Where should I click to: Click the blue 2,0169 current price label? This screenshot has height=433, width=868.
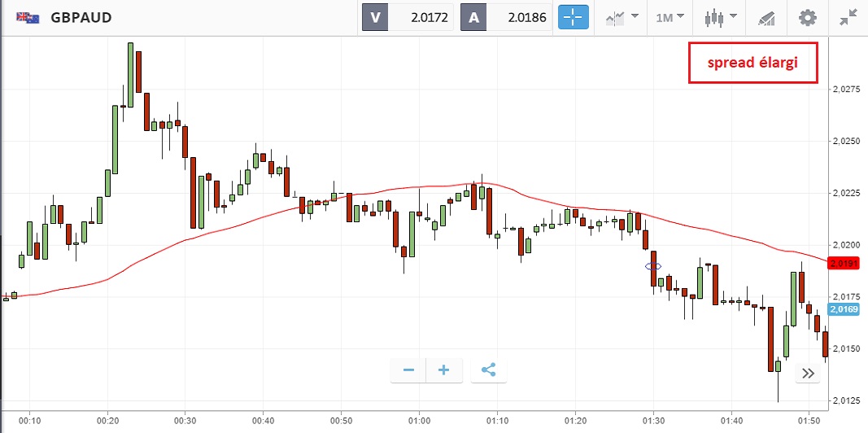tap(841, 308)
